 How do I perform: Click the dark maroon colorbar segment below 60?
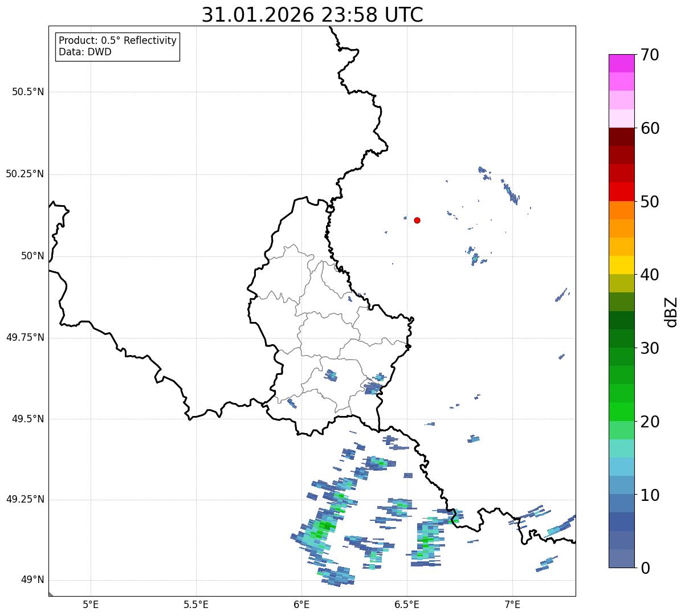622,137
